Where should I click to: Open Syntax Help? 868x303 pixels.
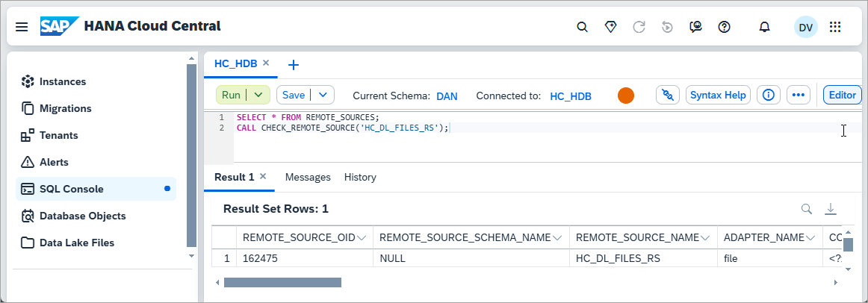tap(718, 95)
